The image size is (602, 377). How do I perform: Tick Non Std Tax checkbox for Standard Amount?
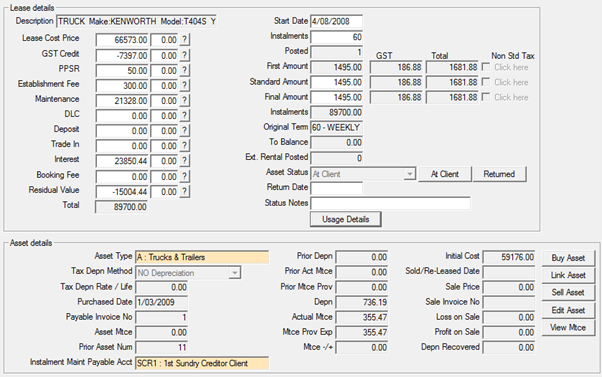(486, 82)
